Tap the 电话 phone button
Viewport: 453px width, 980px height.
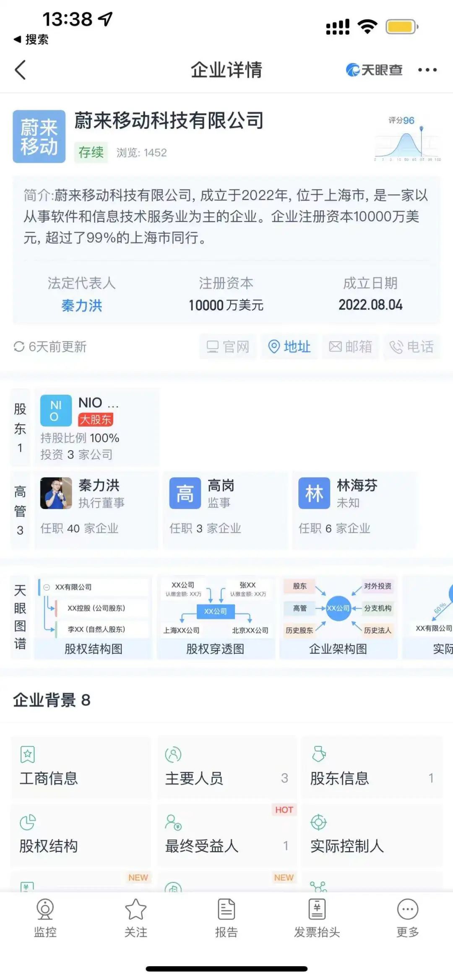411,347
